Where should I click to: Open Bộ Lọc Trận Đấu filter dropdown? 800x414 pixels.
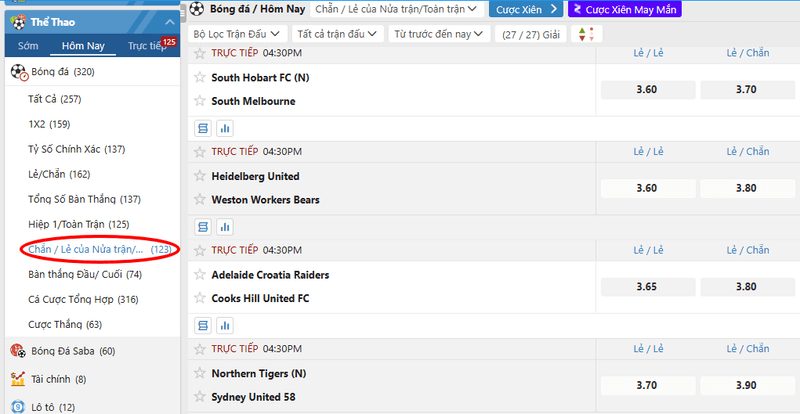[x=237, y=34]
